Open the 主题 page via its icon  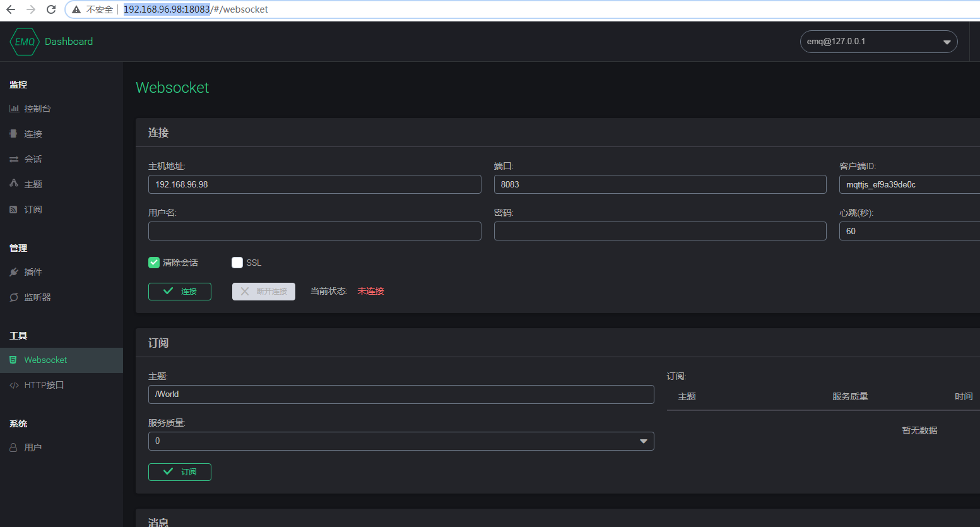[15, 184]
